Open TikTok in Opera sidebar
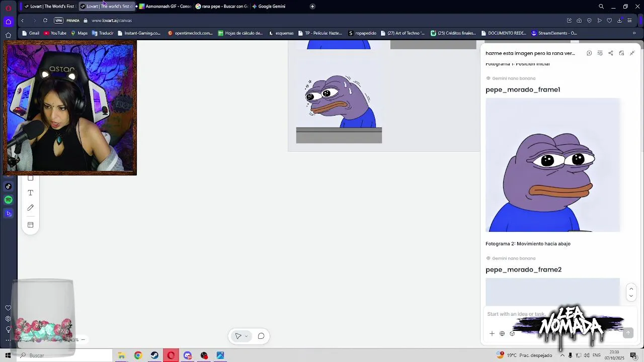 pyautogui.click(x=8, y=187)
